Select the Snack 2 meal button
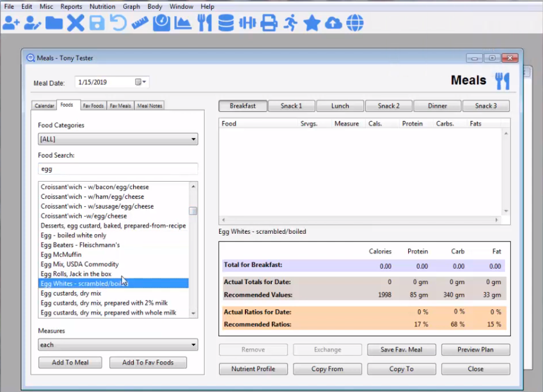This screenshot has width=543, height=392. point(388,106)
